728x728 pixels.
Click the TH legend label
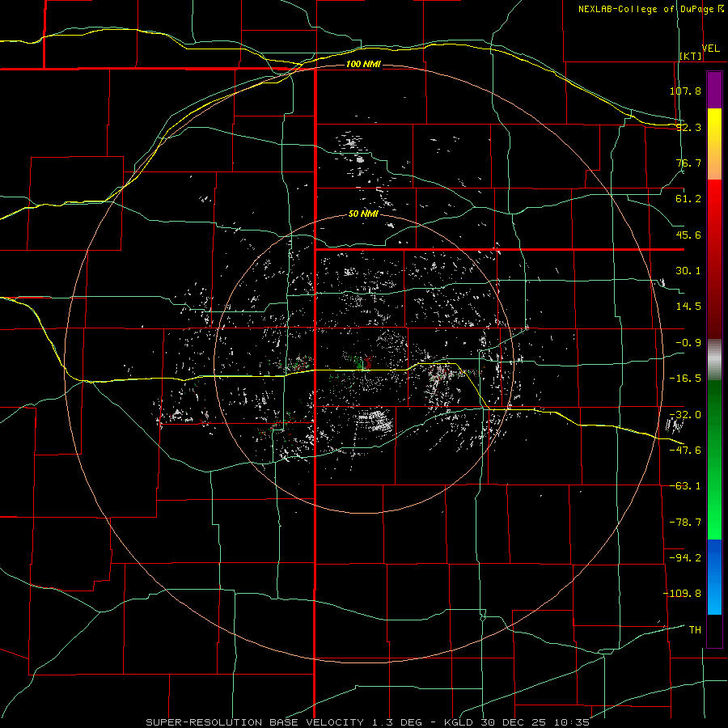[695, 629]
